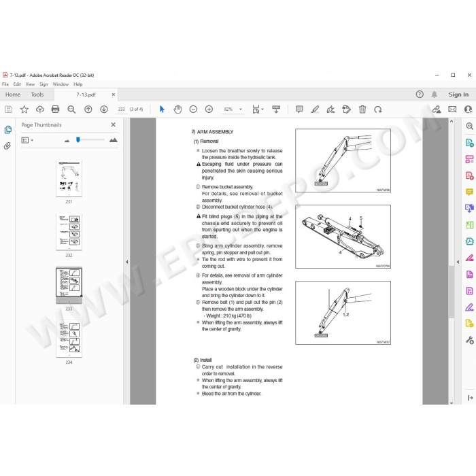Go to next page arrow icon
The height and width of the screenshot is (476, 476).
(x=104, y=109)
